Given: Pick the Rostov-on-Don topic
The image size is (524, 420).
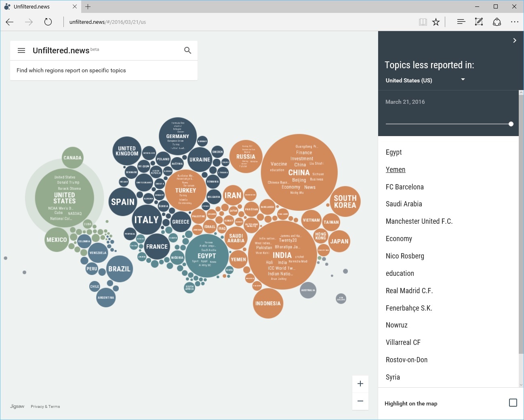Looking at the screenshot, I should tap(406, 360).
